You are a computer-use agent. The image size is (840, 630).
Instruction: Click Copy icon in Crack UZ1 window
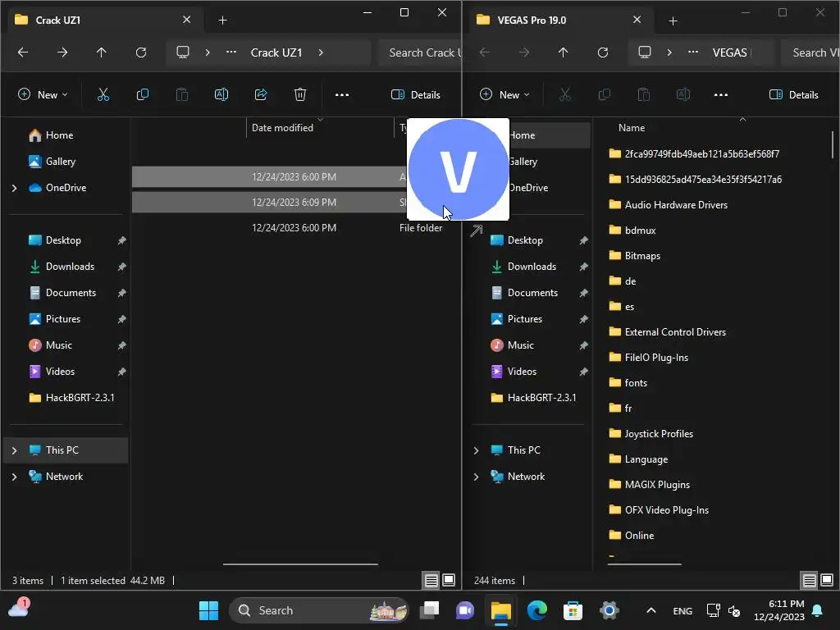click(143, 95)
